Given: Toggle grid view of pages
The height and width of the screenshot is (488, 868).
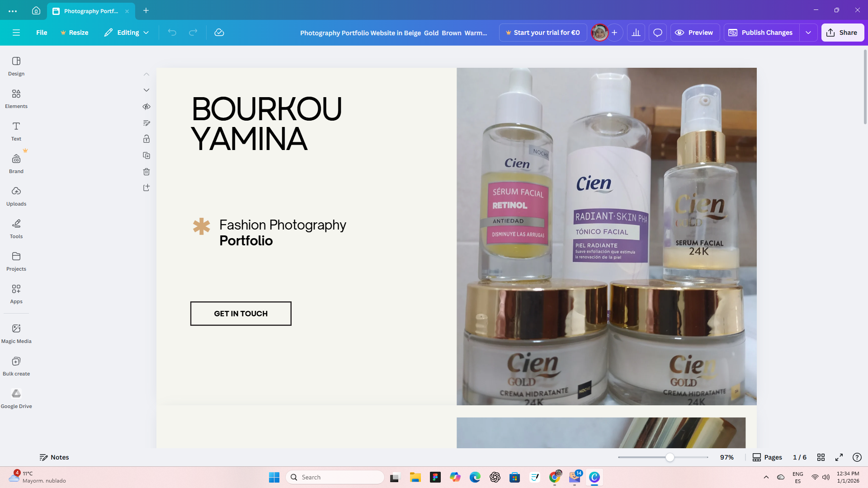Looking at the screenshot, I should point(821,457).
